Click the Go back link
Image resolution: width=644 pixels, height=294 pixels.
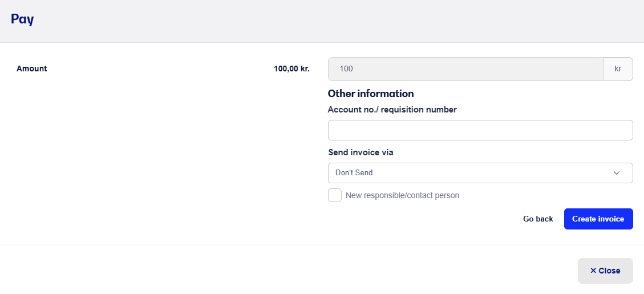click(x=538, y=219)
